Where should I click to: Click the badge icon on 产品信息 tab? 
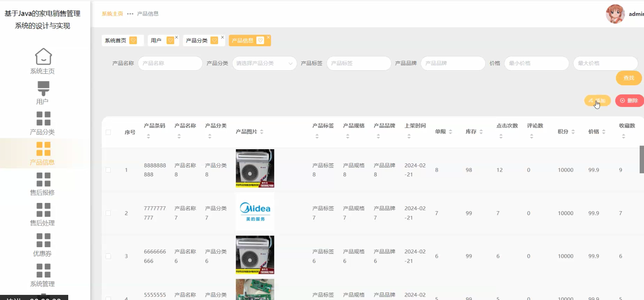click(x=260, y=40)
